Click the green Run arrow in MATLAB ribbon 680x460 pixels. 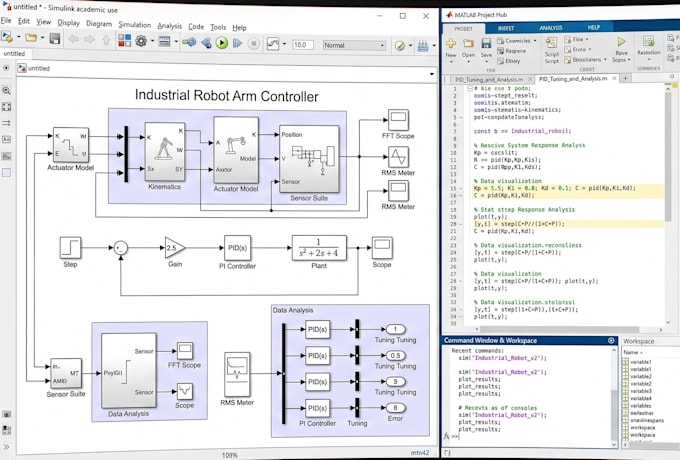coord(621,41)
